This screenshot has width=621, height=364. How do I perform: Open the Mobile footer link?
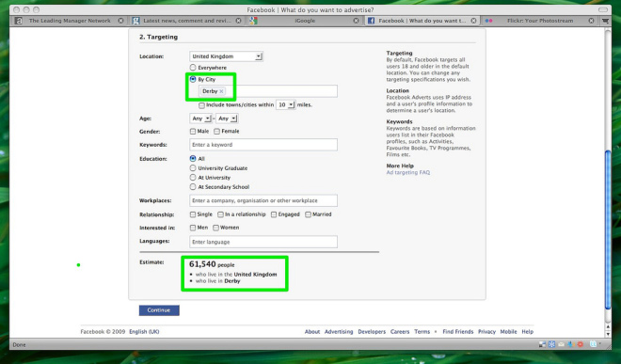pyautogui.click(x=508, y=331)
